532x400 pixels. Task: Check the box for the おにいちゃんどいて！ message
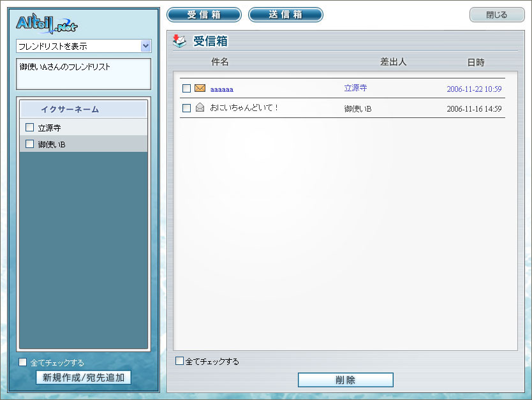186,108
